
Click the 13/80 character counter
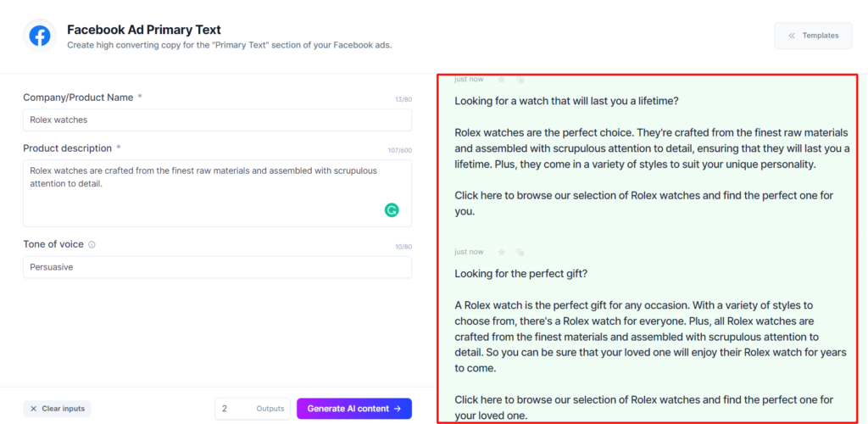click(x=404, y=99)
